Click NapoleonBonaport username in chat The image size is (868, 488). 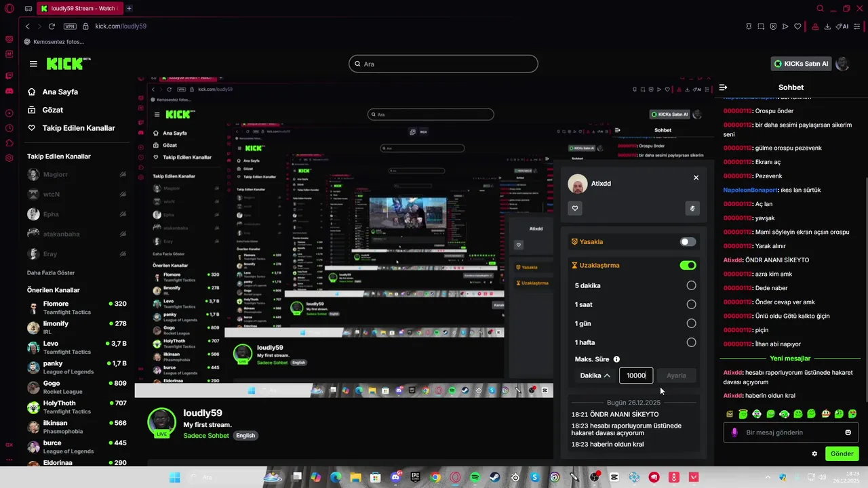pyautogui.click(x=751, y=190)
